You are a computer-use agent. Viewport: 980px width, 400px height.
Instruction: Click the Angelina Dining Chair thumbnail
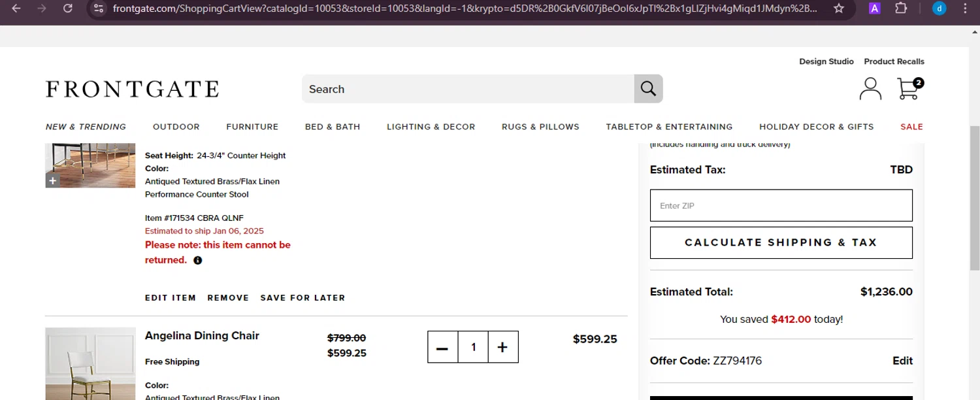click(x=90, y=364)
